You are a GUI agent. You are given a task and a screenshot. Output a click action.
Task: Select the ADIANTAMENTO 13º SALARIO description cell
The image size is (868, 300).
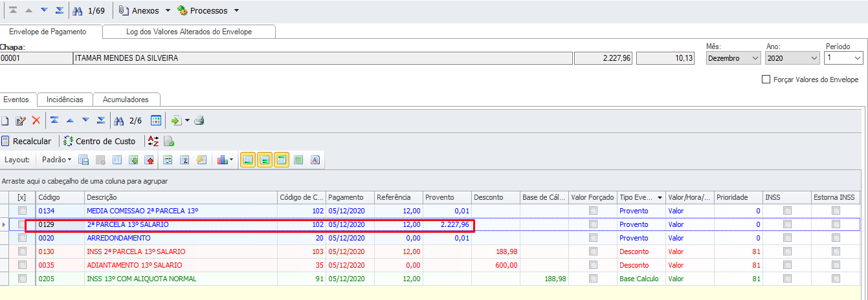pos(181,265)
